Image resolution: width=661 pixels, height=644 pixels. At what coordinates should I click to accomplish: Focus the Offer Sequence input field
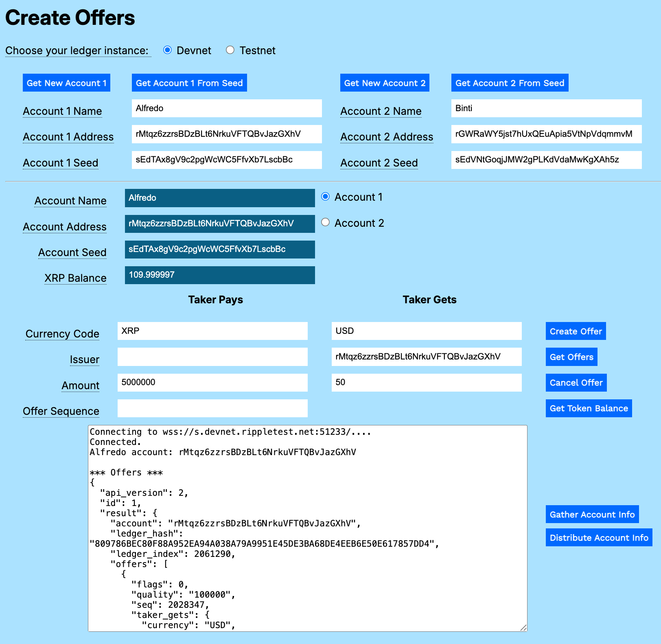point(212,408)
